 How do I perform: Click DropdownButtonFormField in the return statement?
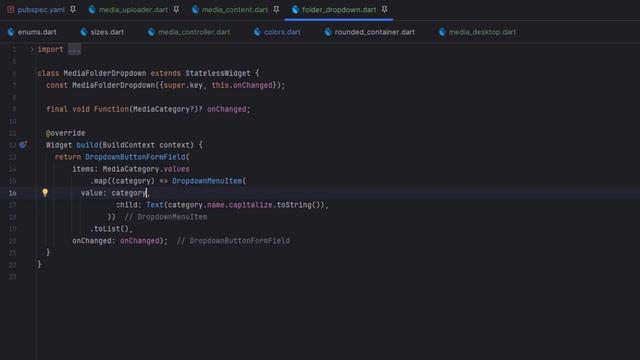point(135,157)
